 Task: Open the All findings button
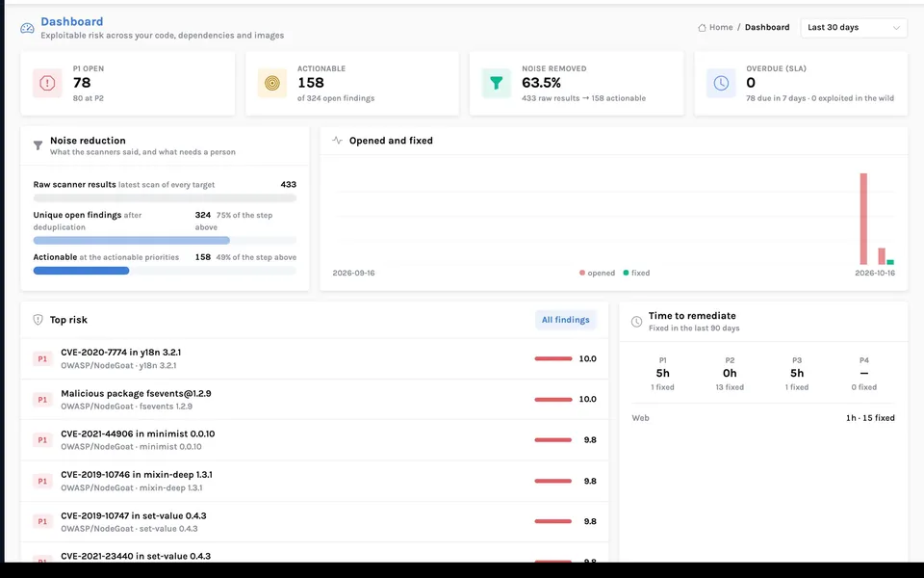pyautogui.click(x=565, y=320)
